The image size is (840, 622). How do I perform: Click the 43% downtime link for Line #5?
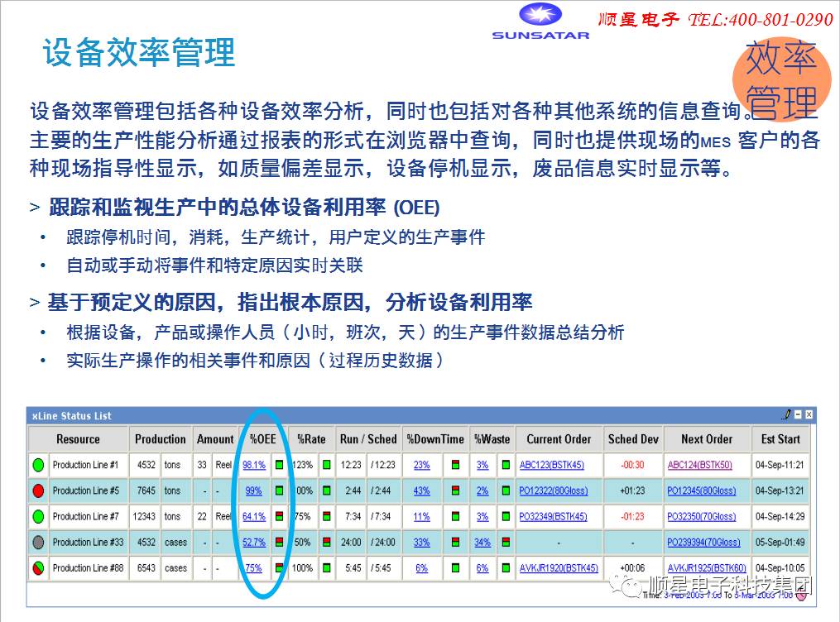pyautogui.click(x=422, y=490)
